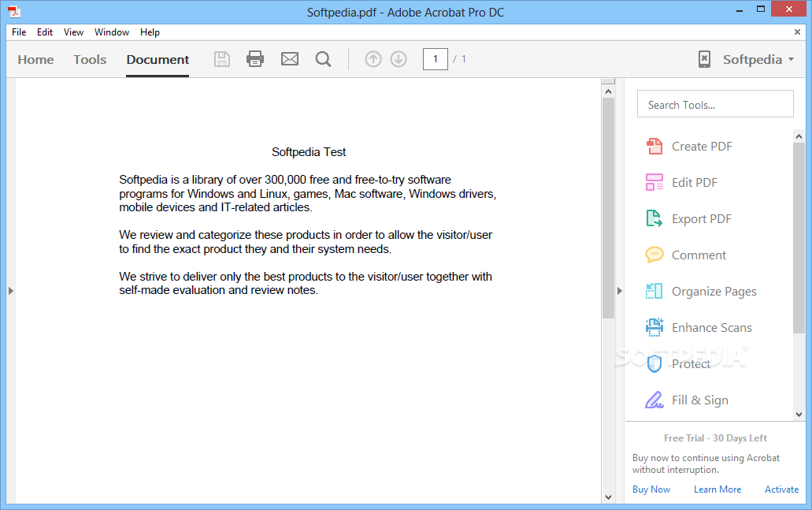This screenshot has height=510, width=812.
Task: Click tools pane scrollbar up arrow
Action: (799, 136)
